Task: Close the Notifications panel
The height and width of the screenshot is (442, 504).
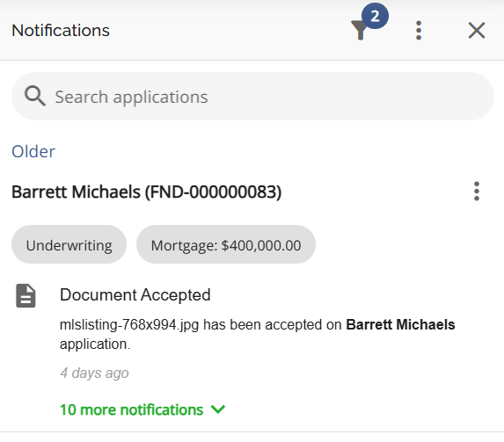Action: 477,31
